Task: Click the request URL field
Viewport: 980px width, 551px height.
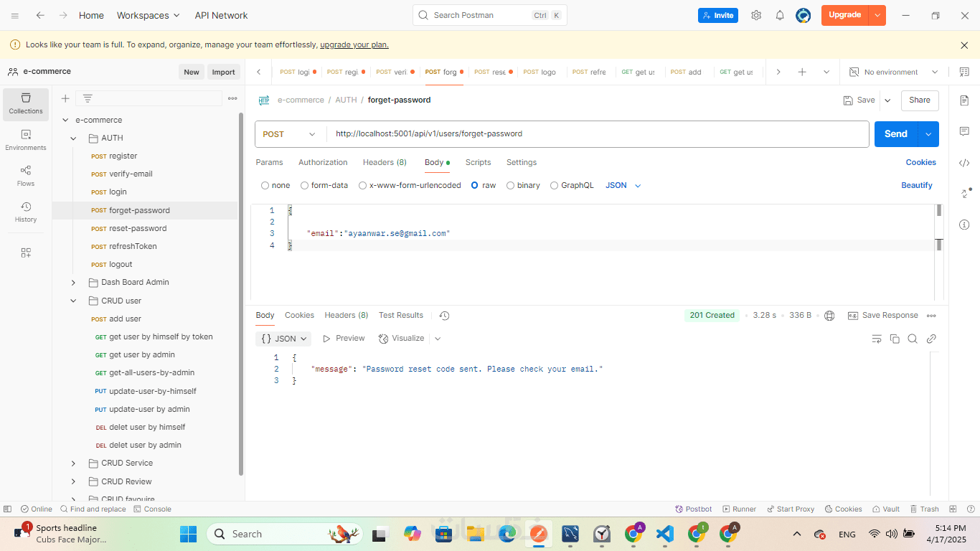Action: (x=597, y=134)
